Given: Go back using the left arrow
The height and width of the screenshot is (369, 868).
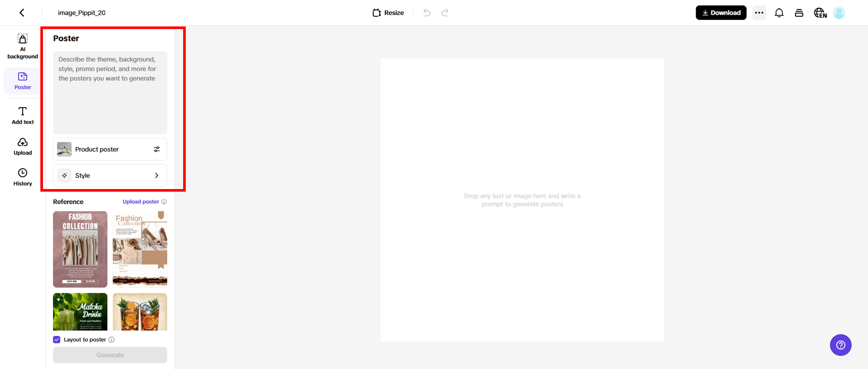Looking at the screenshot, I should click(x=22, y=13).
